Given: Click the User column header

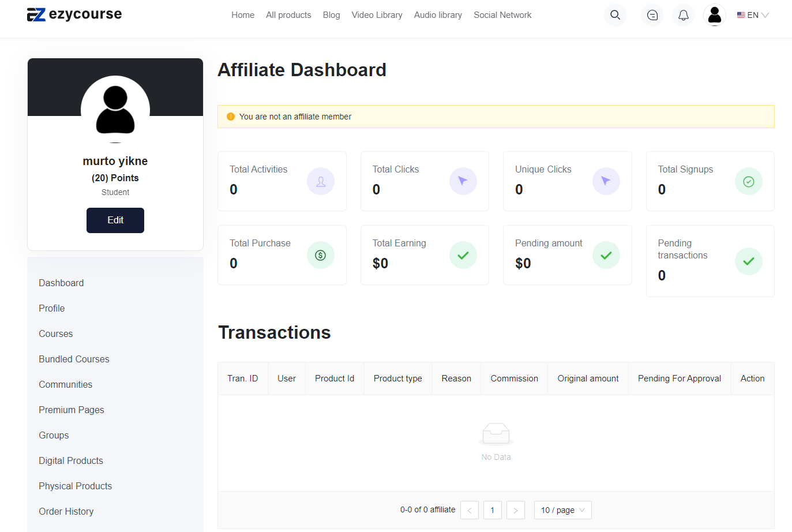Looking at the screenshot, I should pos(287,379).
